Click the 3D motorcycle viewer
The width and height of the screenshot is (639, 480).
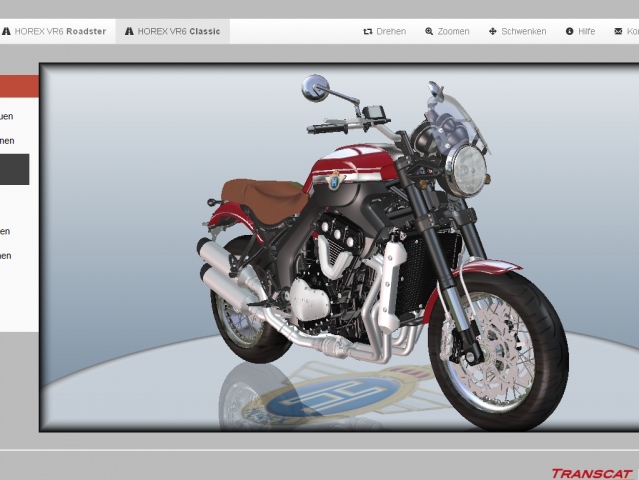pyautogui.click(x=339, y=247)
